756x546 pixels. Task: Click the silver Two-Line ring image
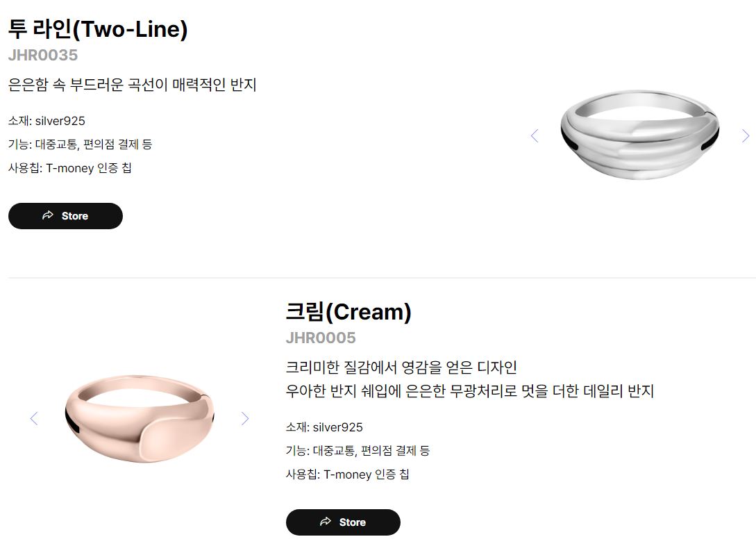pos(640,135)
